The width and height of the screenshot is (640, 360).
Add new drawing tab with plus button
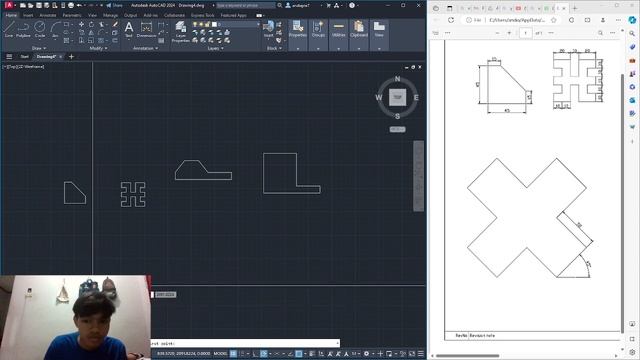coord(71,57)
